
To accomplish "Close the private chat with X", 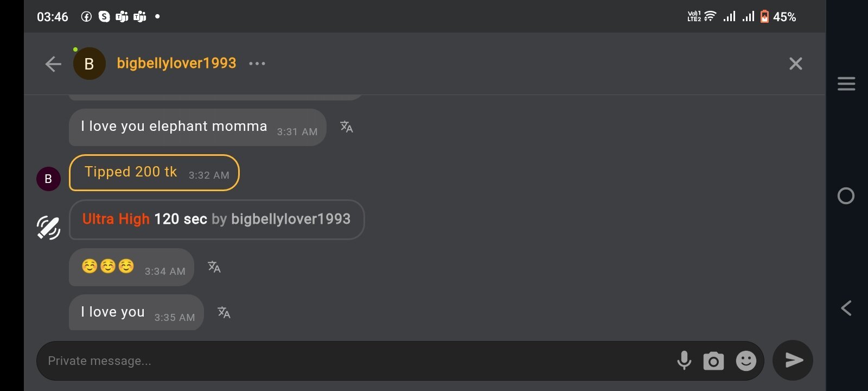I will [x=795, y=64].
